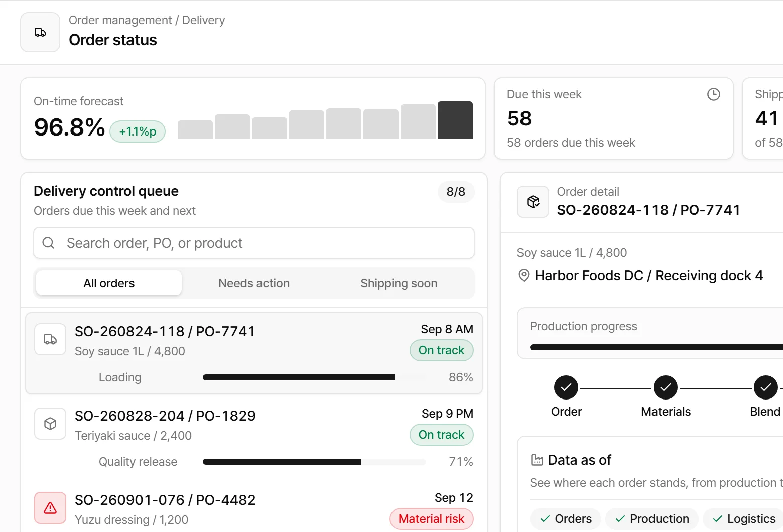Click the truck icon on SO-260824-118 row

click(x=50, y=339)
